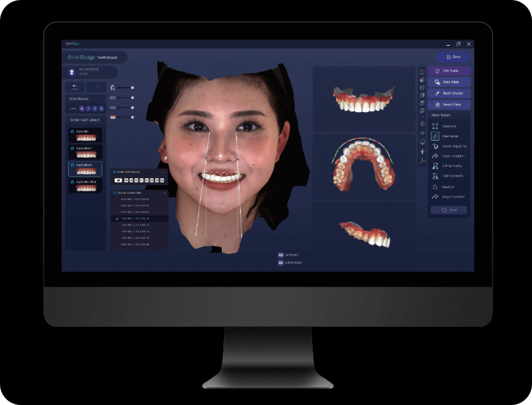The image size is (532, 405).
Task: Click the lips icon in view toolbar
Action: pos(422,133)
